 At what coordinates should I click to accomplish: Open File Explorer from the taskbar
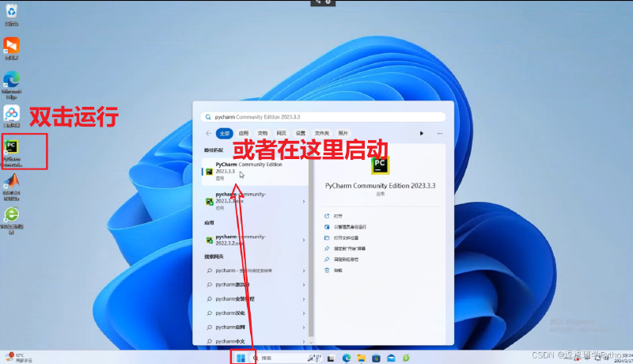(x=362, y=358)
